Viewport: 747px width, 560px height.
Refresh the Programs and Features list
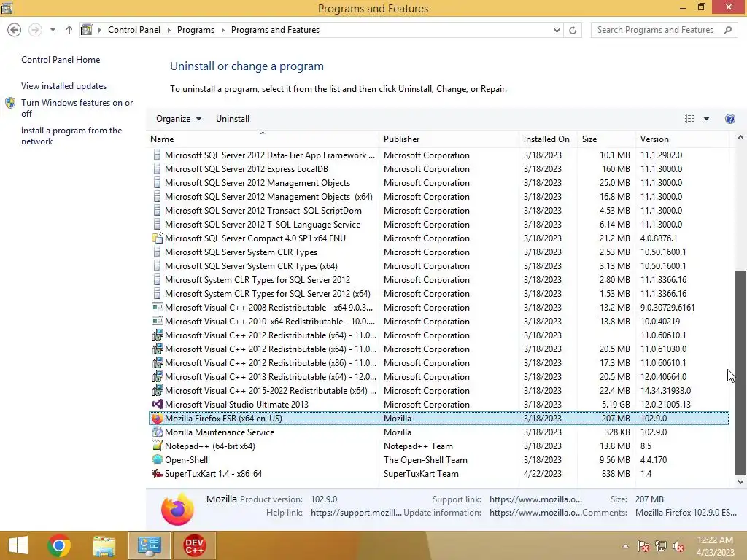pos(573,30)
